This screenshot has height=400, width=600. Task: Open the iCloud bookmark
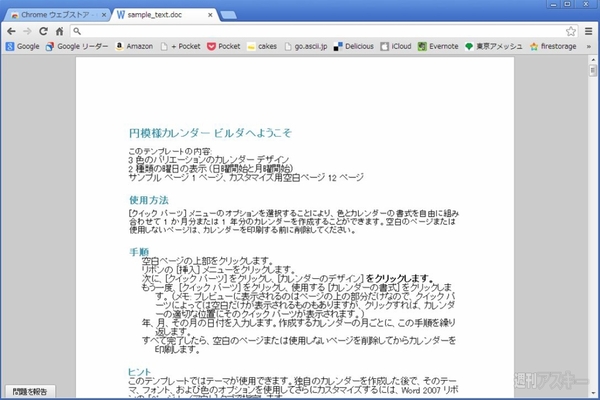pos(396,46)
